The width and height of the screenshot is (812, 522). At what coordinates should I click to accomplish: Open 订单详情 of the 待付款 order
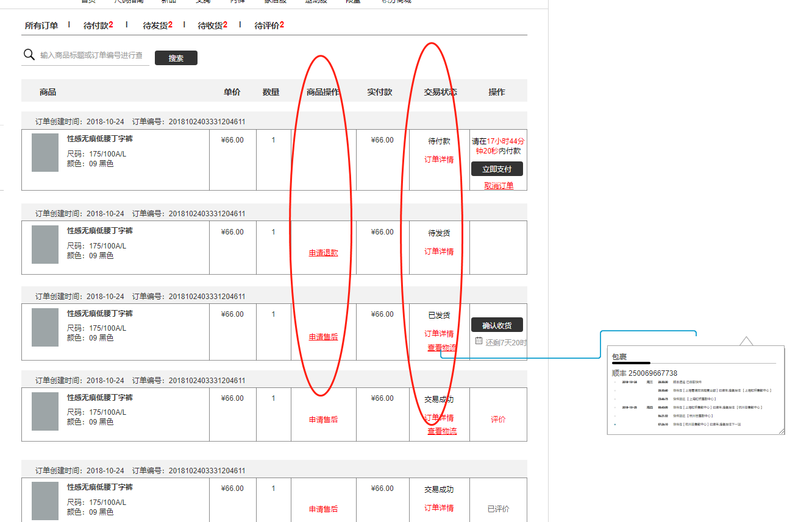(x=439, y=160)
